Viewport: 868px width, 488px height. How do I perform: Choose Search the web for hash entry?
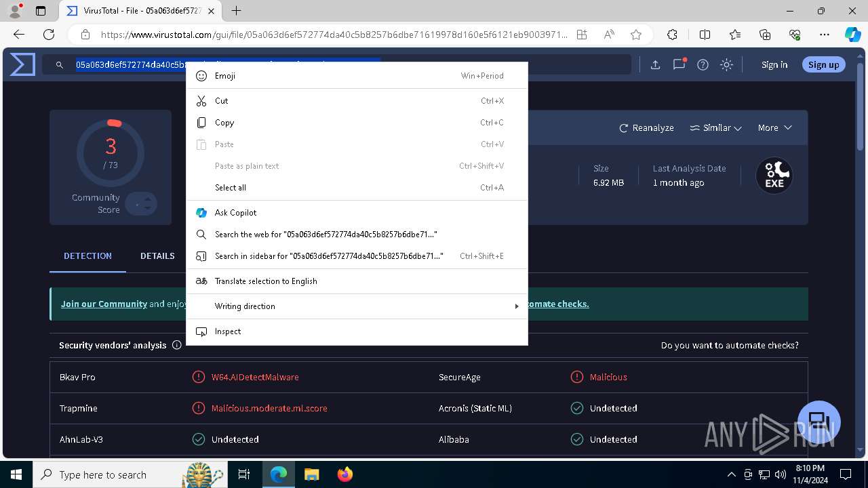357,235
